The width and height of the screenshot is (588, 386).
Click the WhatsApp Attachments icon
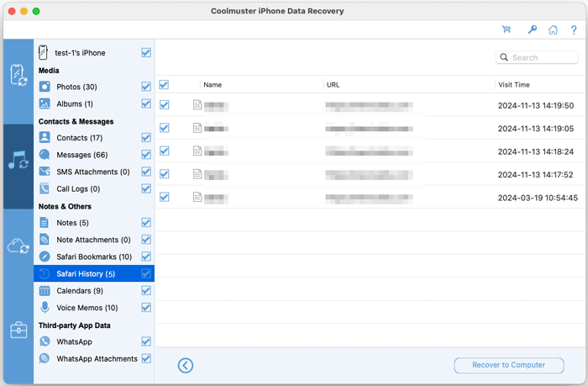click(45, 358)
